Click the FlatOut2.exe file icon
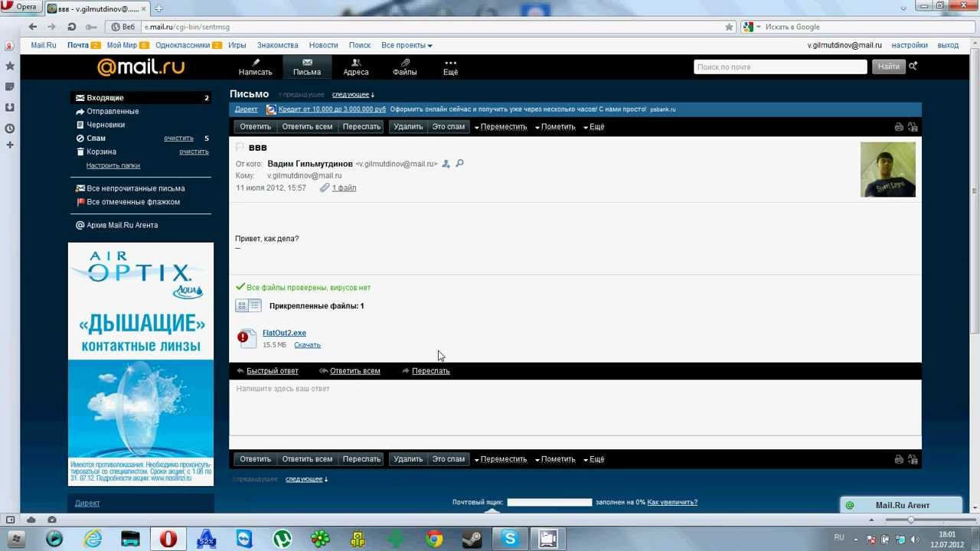Viewport: 980px width, 551px height. (x=247, y=337)
